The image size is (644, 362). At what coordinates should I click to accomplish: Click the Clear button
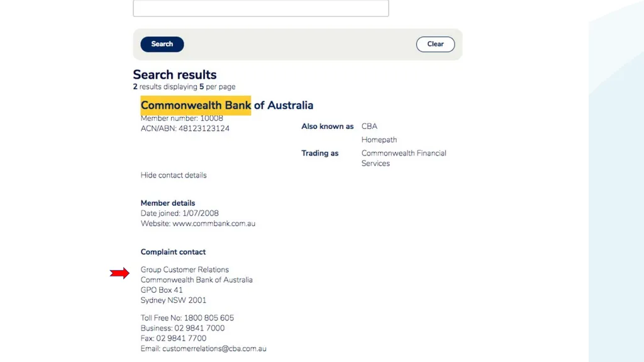(435, 44)
